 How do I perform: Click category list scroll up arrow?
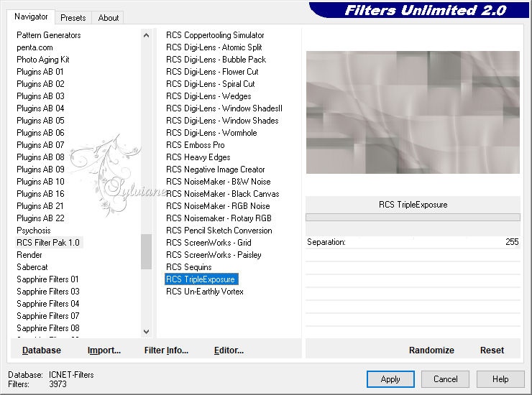click(x=146, y=35)
